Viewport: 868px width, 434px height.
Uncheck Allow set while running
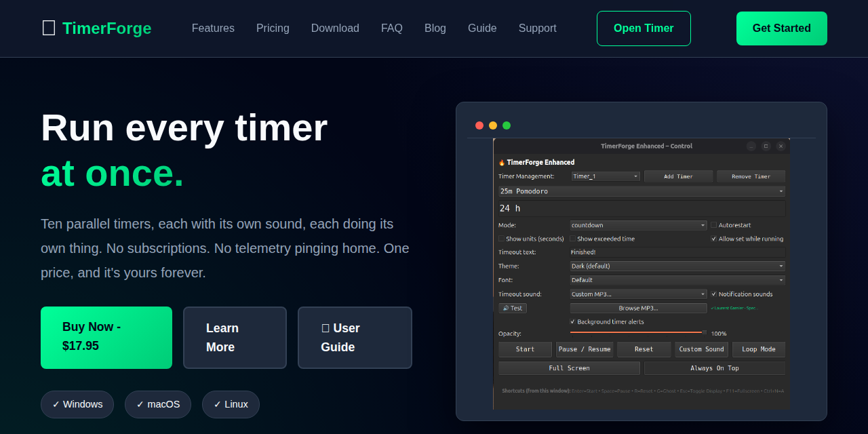[713, 239]
